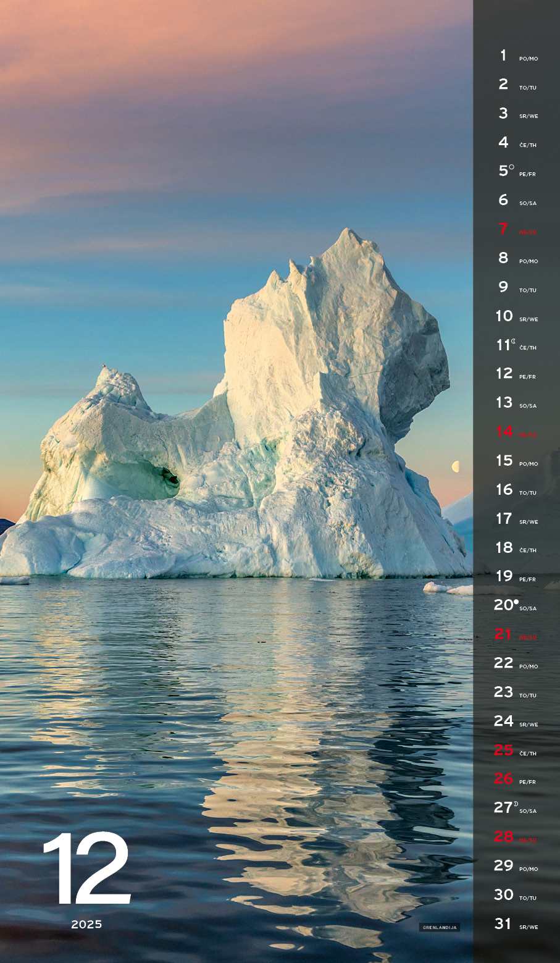Select the GRENLANDIJA photo caption label
Screen dimensions: 560x963
tap(440, 927)
